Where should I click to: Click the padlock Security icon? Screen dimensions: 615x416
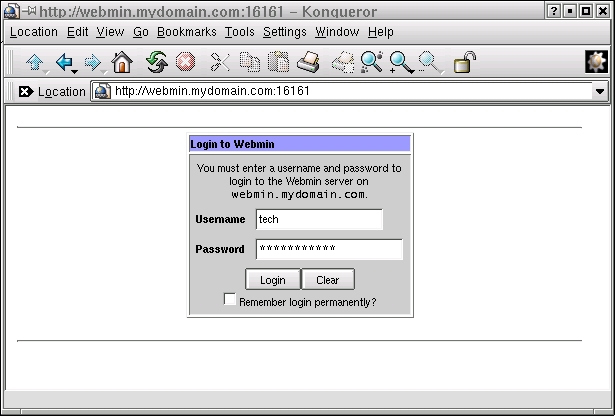[x=464, y=63]
